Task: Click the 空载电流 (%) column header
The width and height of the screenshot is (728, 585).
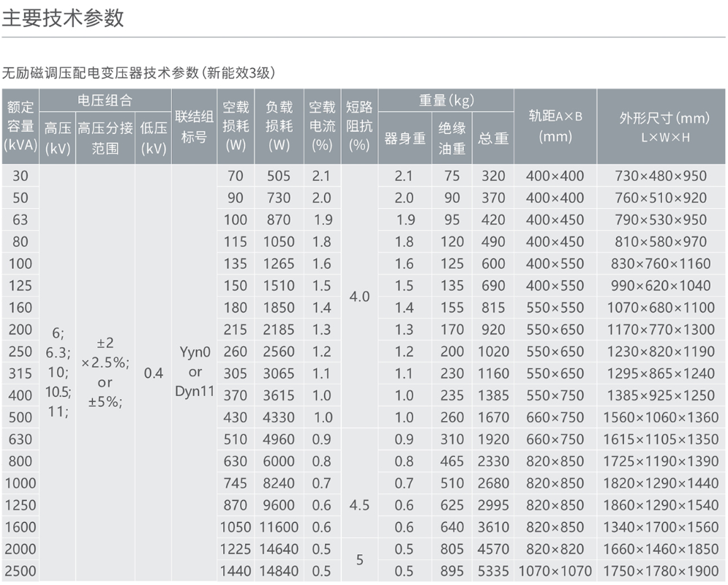Action: pyautogui.click(x=322, y=127)
